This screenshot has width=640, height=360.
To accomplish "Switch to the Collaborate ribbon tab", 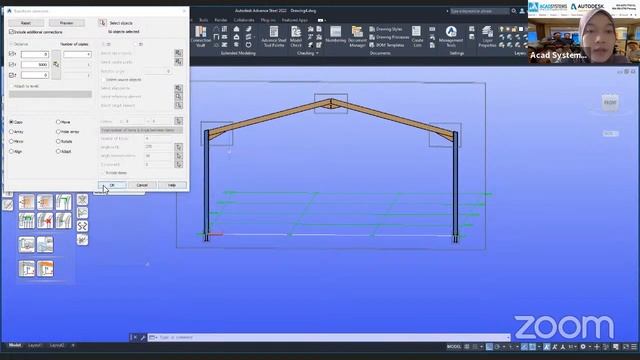I will pyautogui.click(x=244, y=20).
